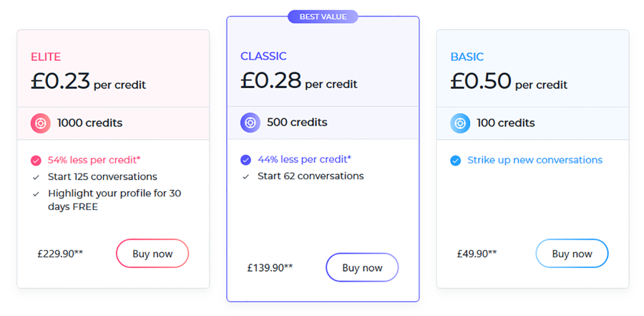The image size is (644, 316).
Task: Select the BEST VALUE badge
Action: [322, 16]
